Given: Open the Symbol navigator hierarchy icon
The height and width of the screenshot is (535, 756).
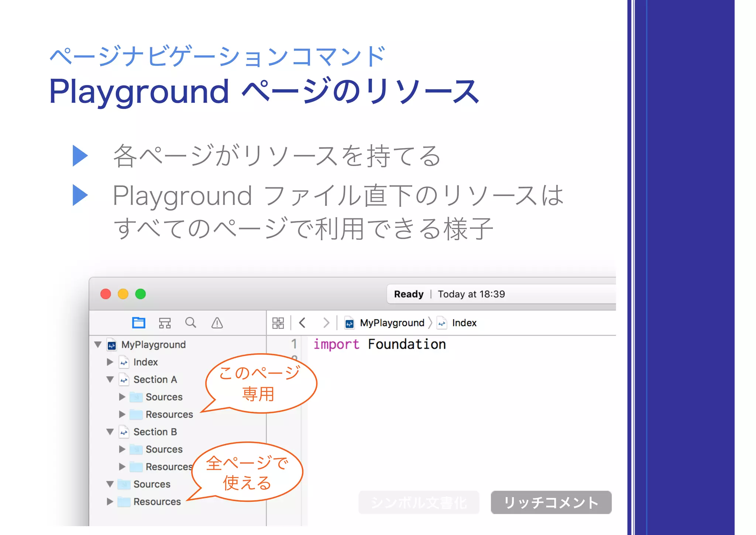Looking at the screenshot, I should pos(165,323).
